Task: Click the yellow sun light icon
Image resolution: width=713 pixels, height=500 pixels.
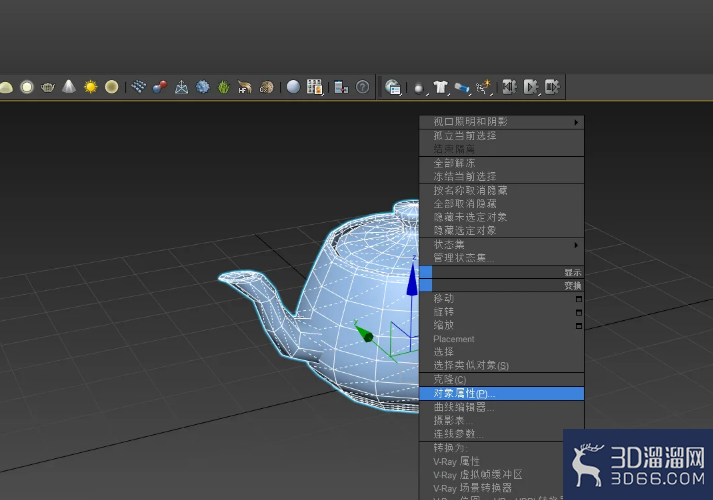Action: tap(90, 87)
